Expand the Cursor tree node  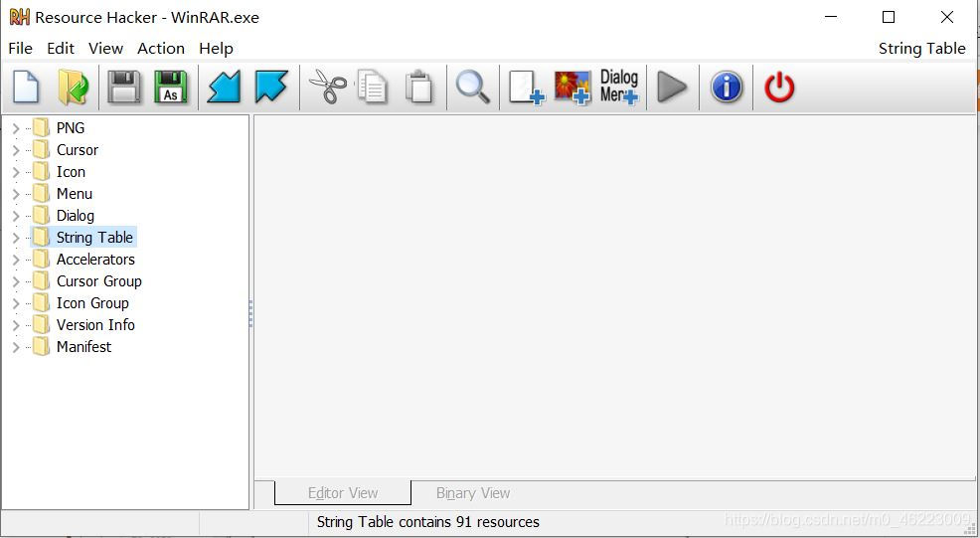point(16,150)
